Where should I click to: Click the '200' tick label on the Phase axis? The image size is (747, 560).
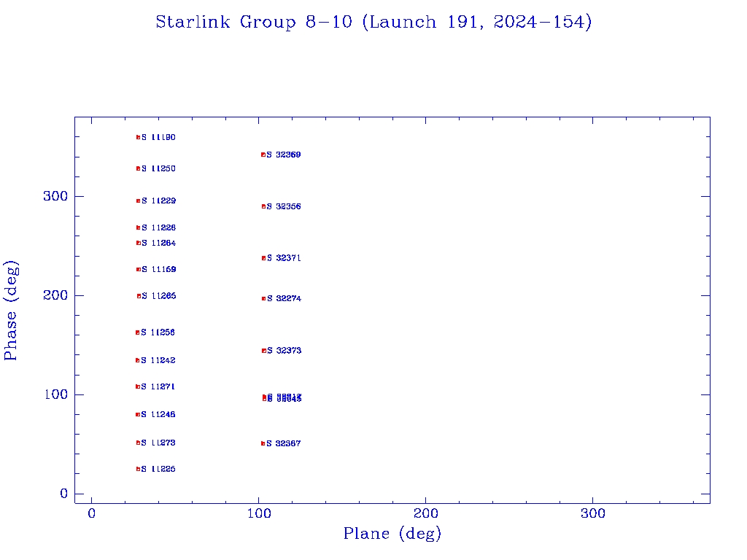coord(55,295)
